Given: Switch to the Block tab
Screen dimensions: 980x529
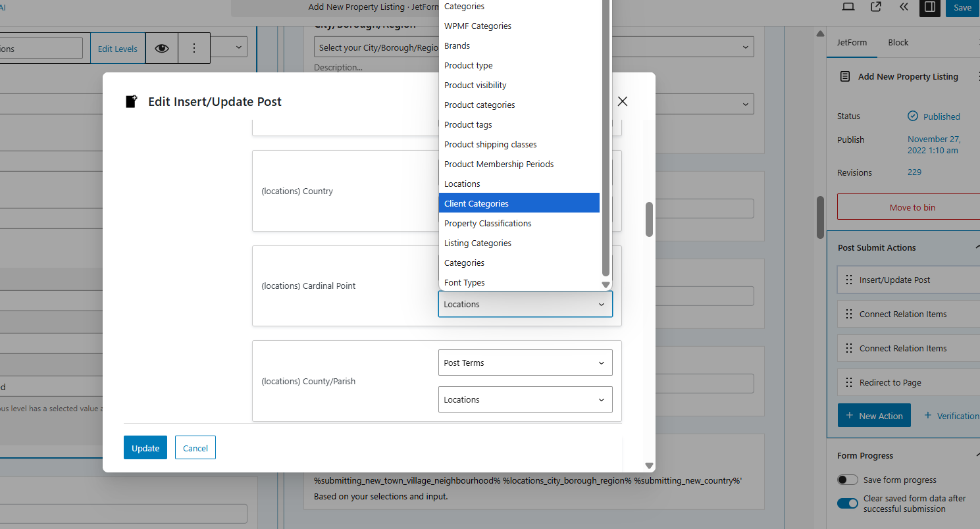Looking at the screenshot, I should click(x=898, y=42).
